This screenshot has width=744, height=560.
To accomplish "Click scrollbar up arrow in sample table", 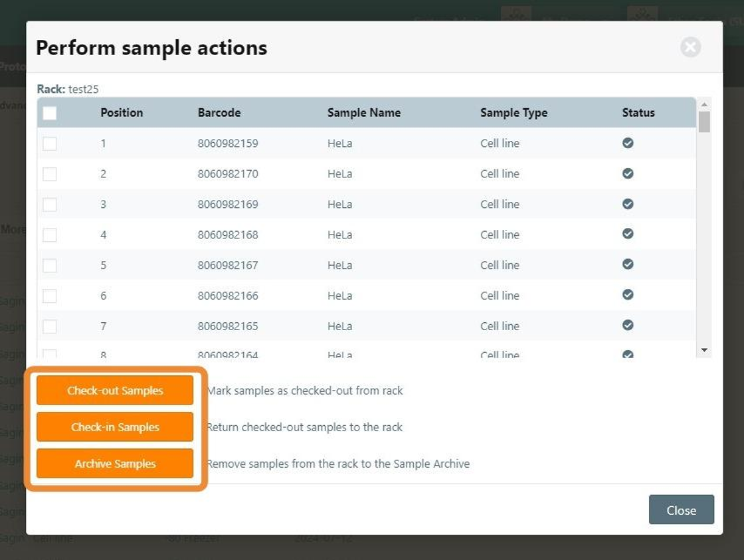I will click(x=704, y=104).
